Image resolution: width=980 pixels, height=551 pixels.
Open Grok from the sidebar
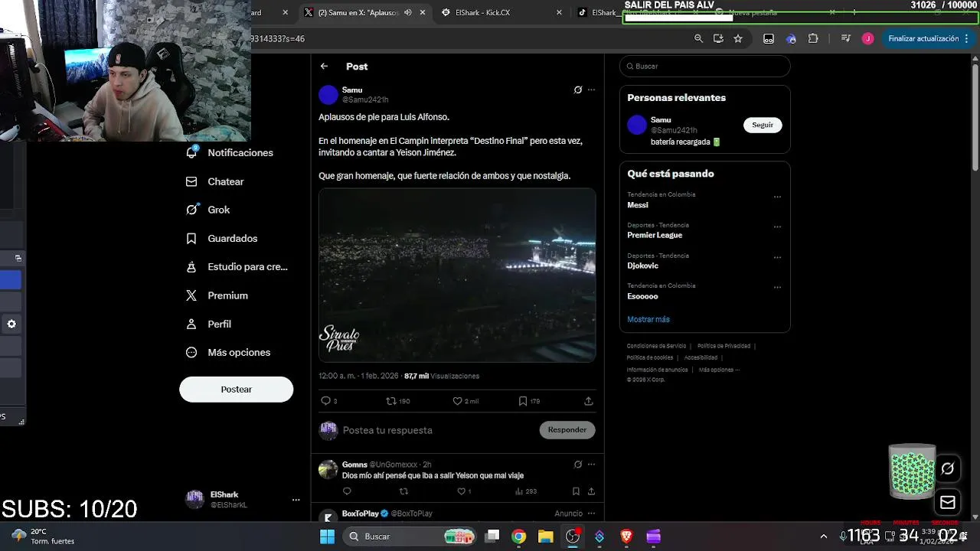tap(208, 210)
